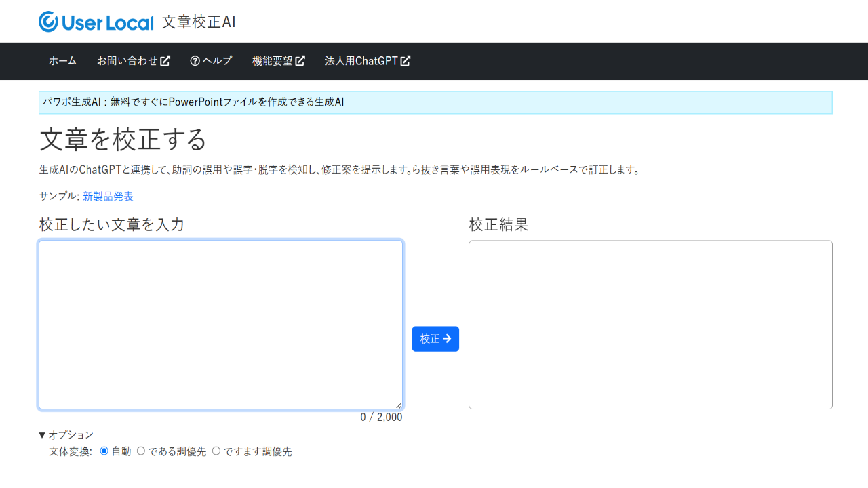Image resolution: width=868 pixels, height=488 pixels.
Task: Choose the ですます調優先 radio option
Action: point(216,451)
